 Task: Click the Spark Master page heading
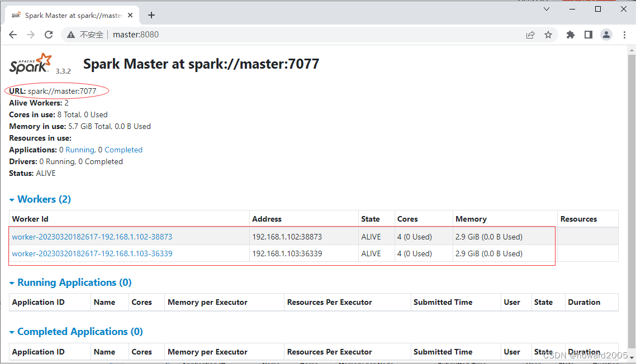pos(201,64)
